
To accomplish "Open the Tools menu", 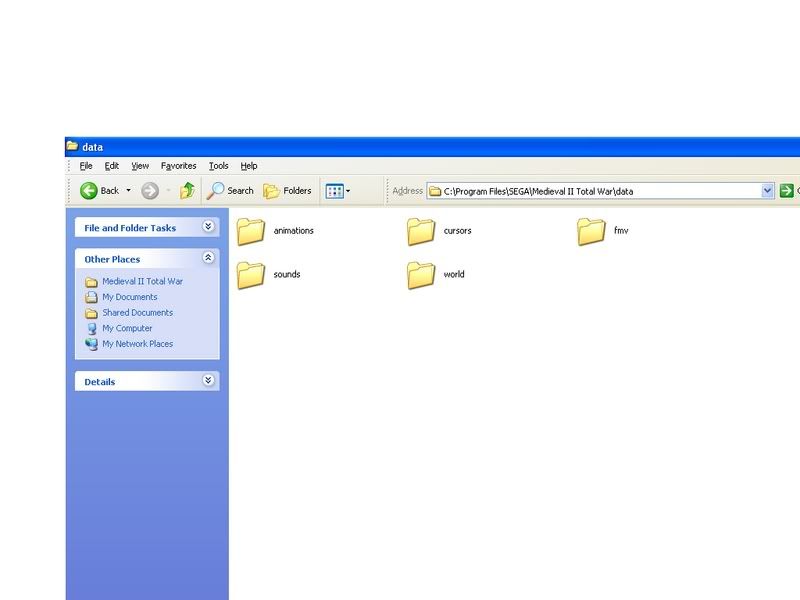I will click(x=218, y=165).
